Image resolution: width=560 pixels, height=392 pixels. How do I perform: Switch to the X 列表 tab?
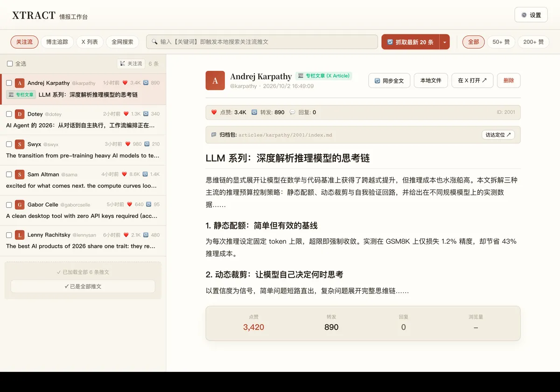[90, 42]
